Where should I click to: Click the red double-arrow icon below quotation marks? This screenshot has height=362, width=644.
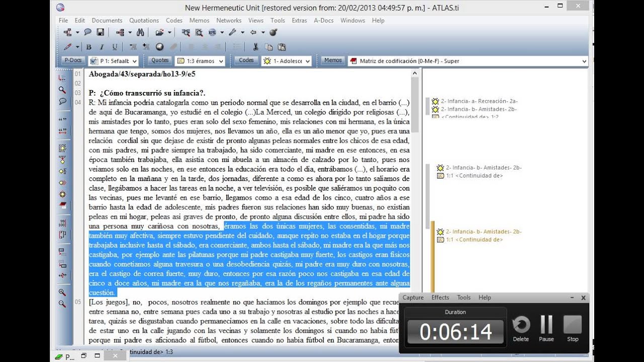coord(62,131)
